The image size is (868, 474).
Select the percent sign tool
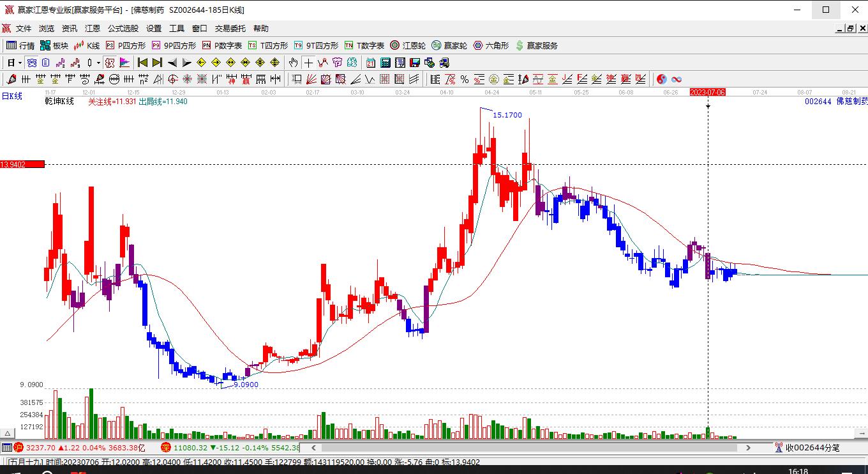tap(465, 79)
